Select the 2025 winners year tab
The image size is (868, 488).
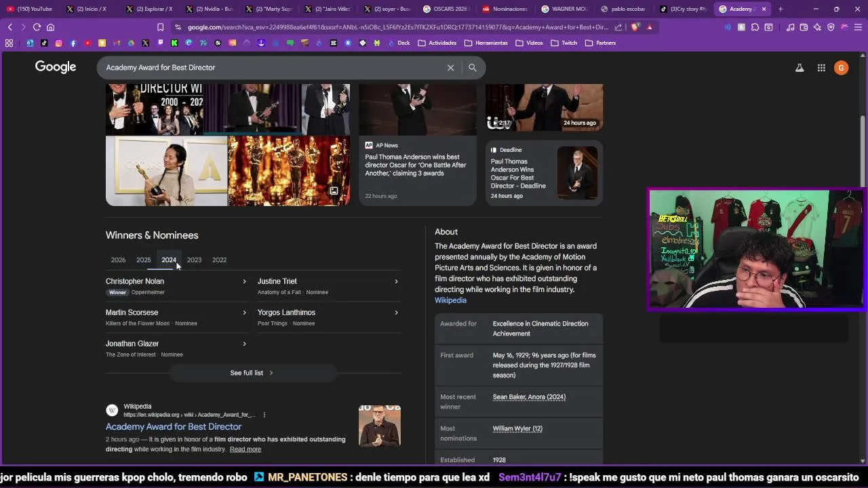click(143, 260)
